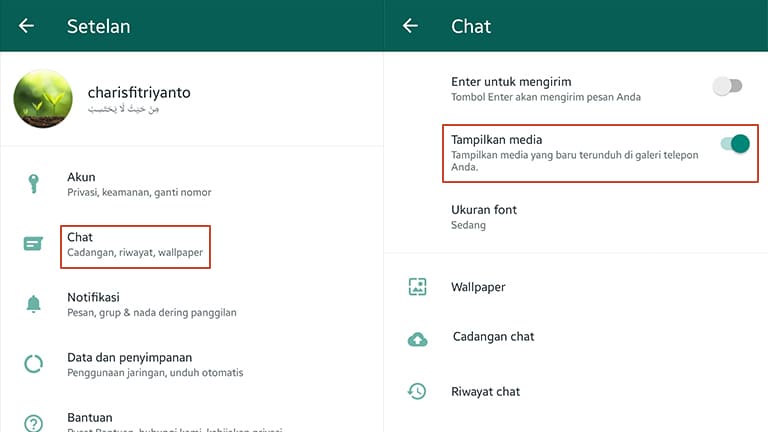Select the Tampilkan media label

(x=496, y=140)
